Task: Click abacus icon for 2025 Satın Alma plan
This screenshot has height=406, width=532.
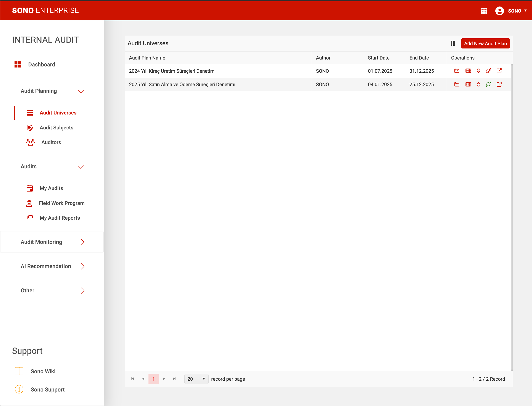Action: [x=468, y=84]
